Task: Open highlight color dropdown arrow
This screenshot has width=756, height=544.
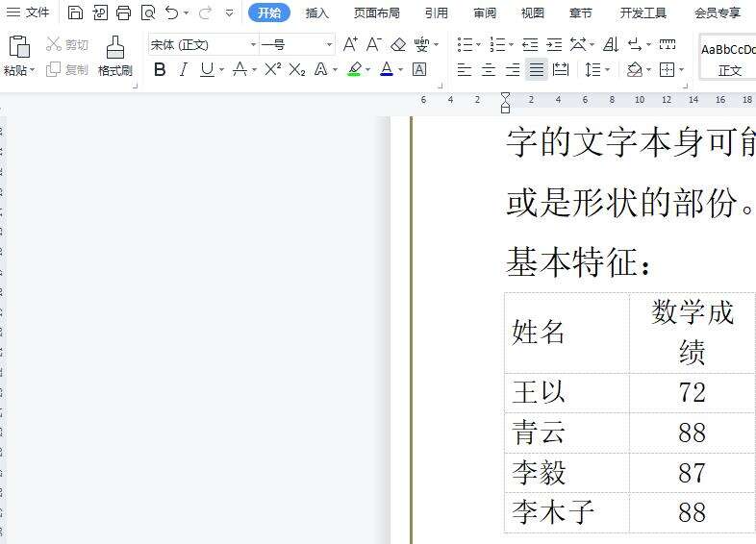Action: [x=367, y=70]
